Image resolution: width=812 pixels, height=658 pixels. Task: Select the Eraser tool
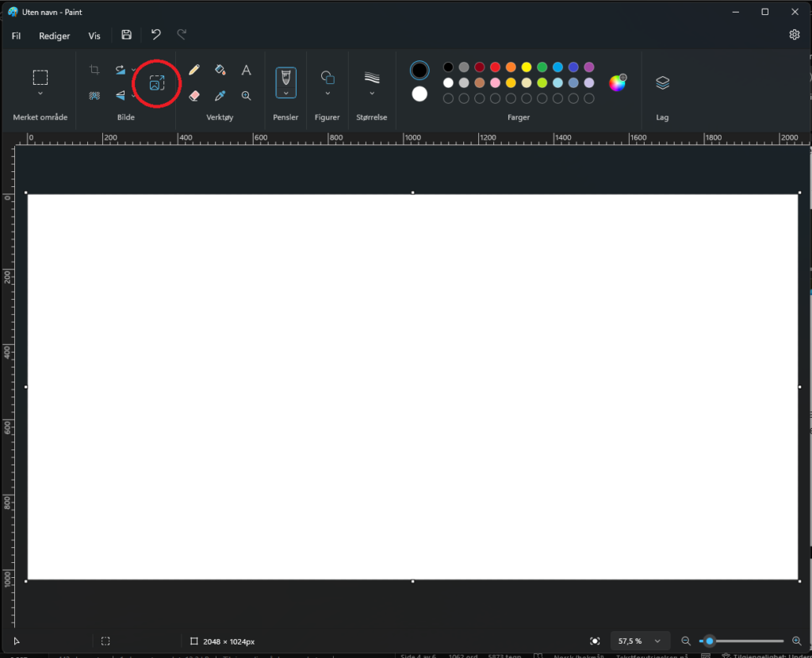tap(193, 96)
